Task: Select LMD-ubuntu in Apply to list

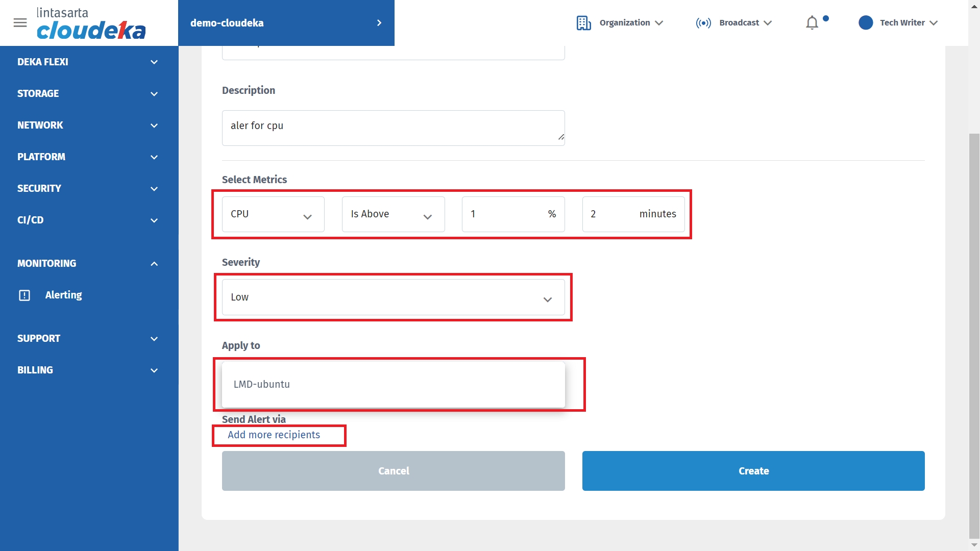Action: tap(262, 385)
